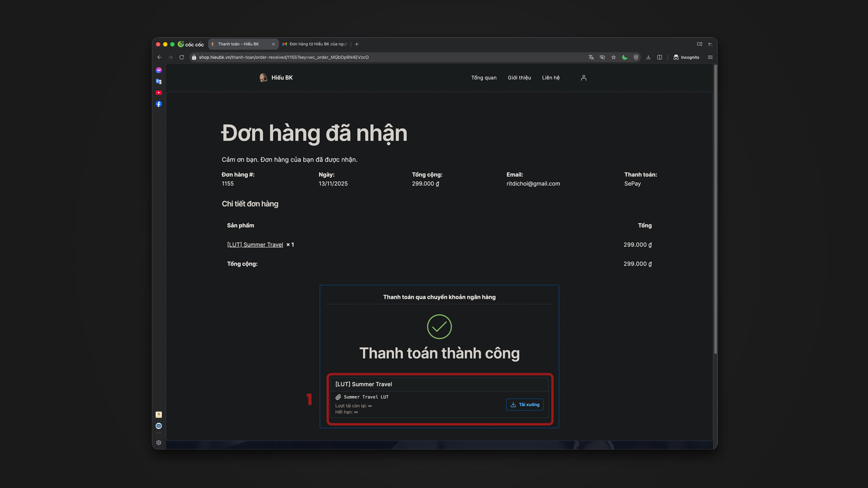Screen dimensions: 868x488
Task: Open the browser downloads icon
Action: click(x=648, y=57)
